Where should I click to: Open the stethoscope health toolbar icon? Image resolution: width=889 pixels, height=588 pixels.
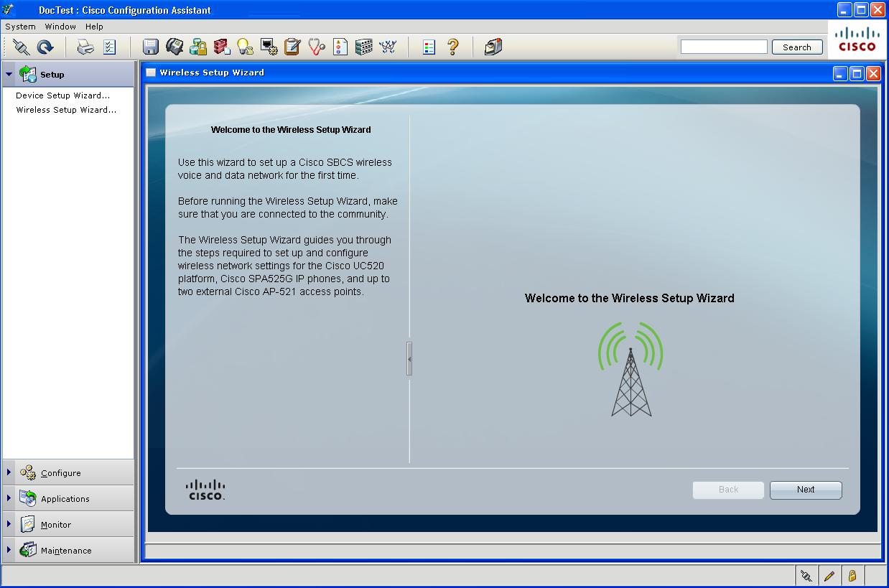317,47
